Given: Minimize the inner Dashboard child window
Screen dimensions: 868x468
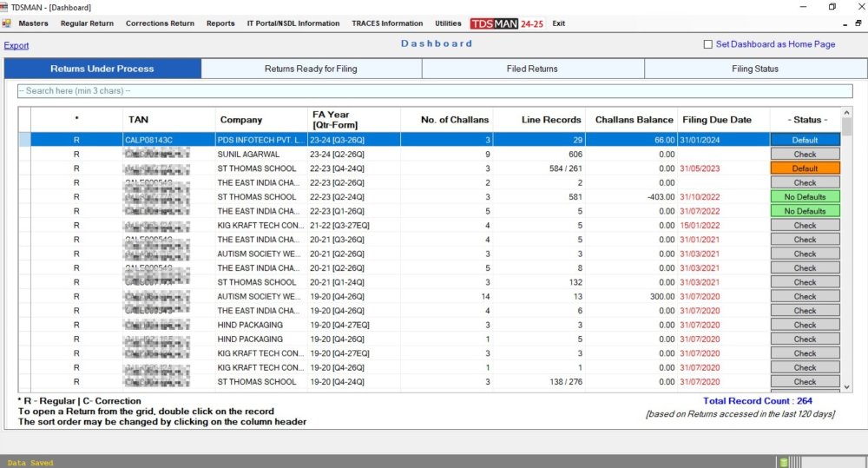Looking at the screenshot, I should coord(845,24).
